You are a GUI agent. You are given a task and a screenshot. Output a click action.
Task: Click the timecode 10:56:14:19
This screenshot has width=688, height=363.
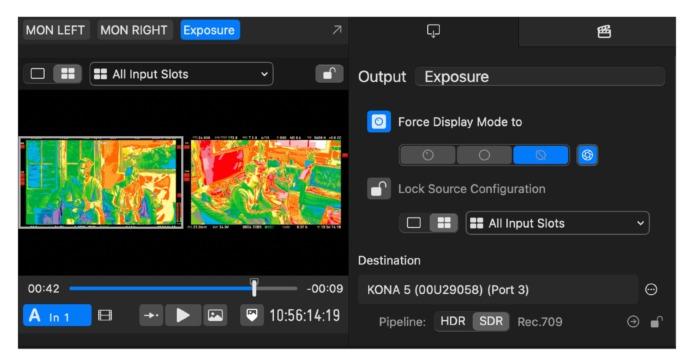point(305,316)
